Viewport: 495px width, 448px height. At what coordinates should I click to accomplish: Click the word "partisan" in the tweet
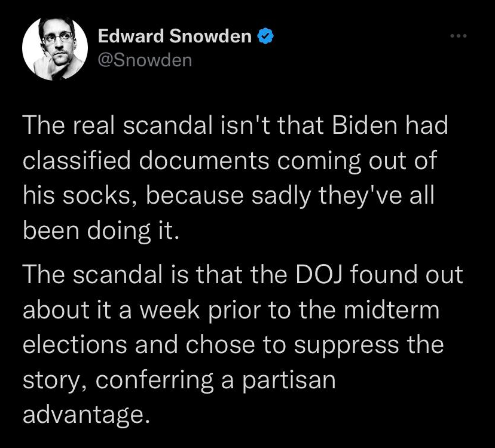(x=289, y=382)
